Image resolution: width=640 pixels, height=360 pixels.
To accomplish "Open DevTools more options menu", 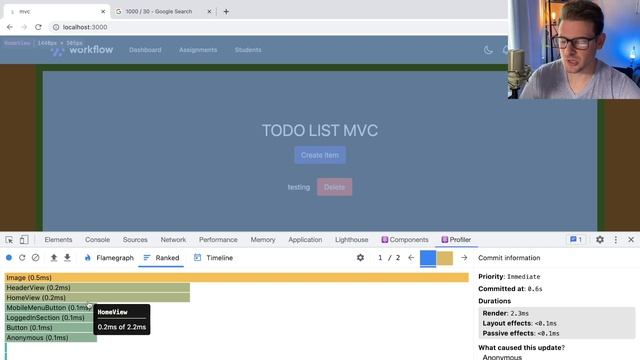I will point(616,240).
